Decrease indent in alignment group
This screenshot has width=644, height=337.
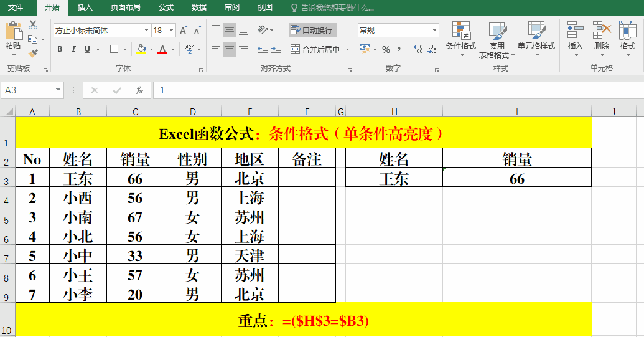coord(263,49)
